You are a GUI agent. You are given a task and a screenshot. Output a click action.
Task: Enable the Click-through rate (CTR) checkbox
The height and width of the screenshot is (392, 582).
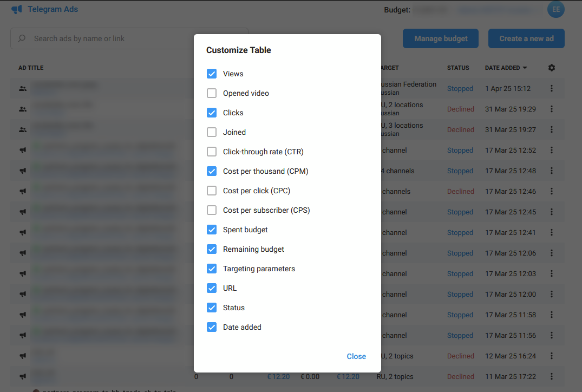tap(212, 152)
